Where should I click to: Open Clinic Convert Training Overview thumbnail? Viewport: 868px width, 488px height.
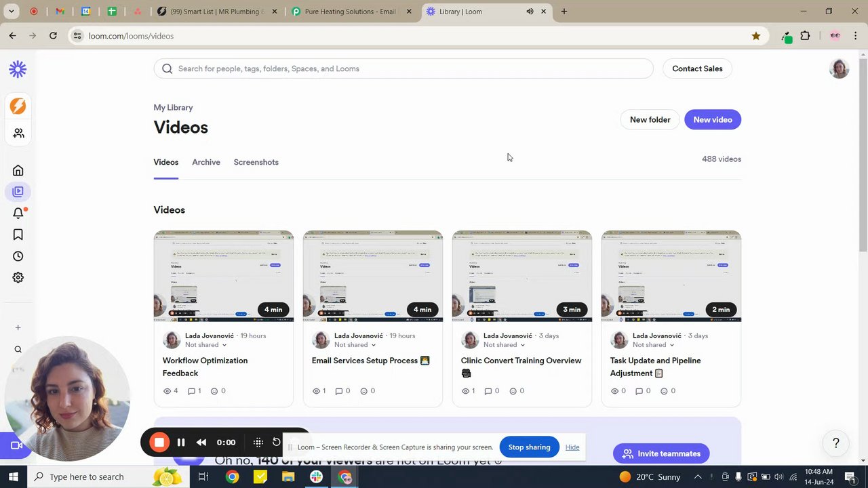click(x=522, y=276)
